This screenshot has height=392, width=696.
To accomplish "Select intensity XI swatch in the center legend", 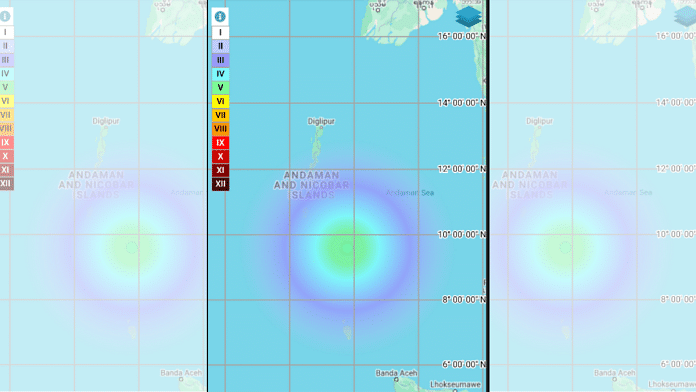I will pos(220,170).
